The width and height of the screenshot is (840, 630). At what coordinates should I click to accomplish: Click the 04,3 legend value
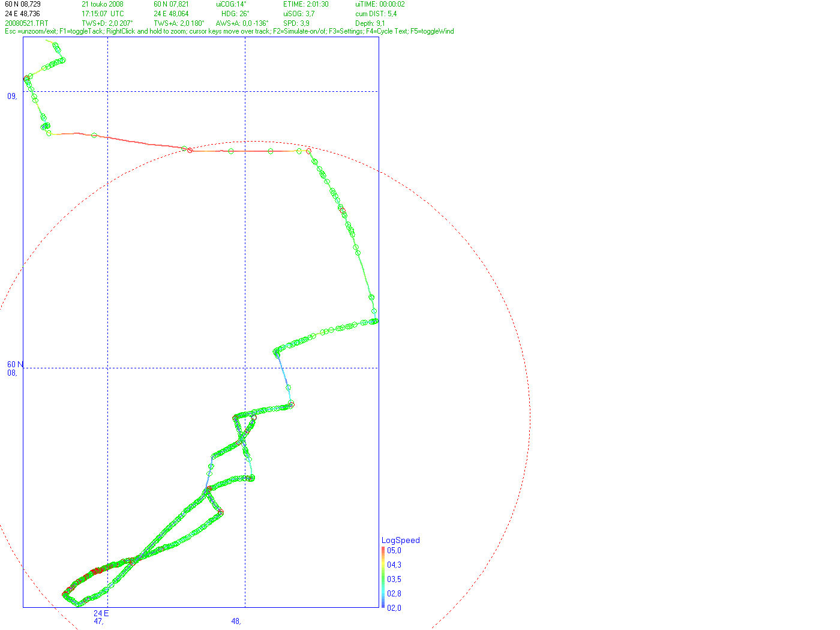click(x=394, y=565)
